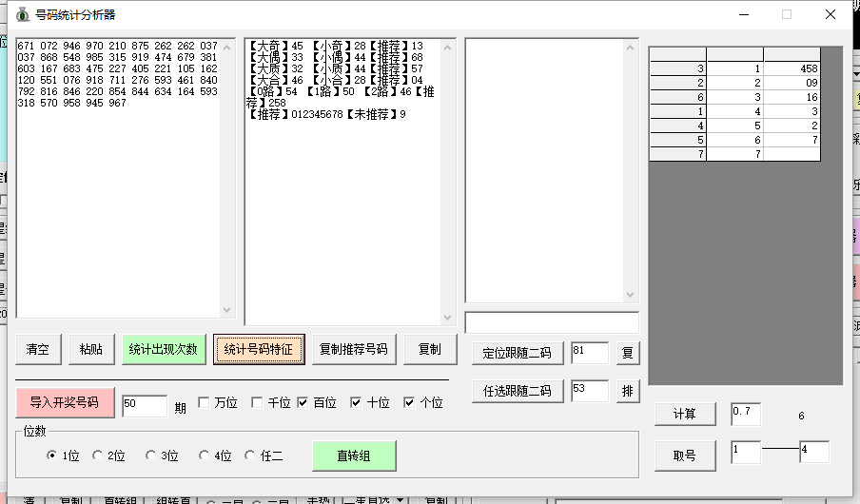Image resolution: width=860 pixels, height=504 pixels.
Task: Click the small 排 button
Action: pos(627,391)
